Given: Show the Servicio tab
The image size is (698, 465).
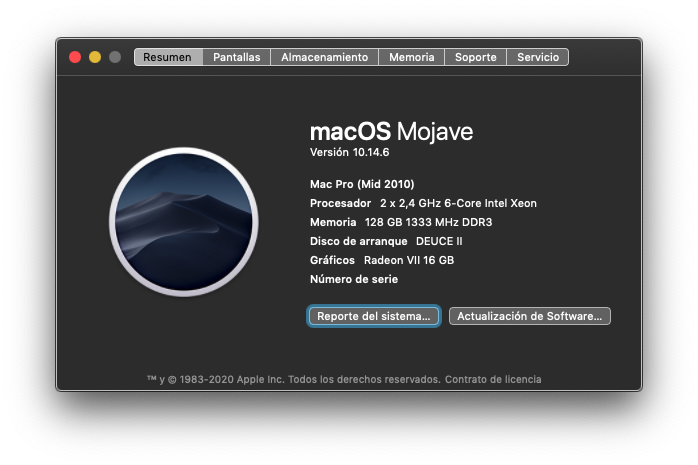Looking at the screenshot, I should point(538,57).
